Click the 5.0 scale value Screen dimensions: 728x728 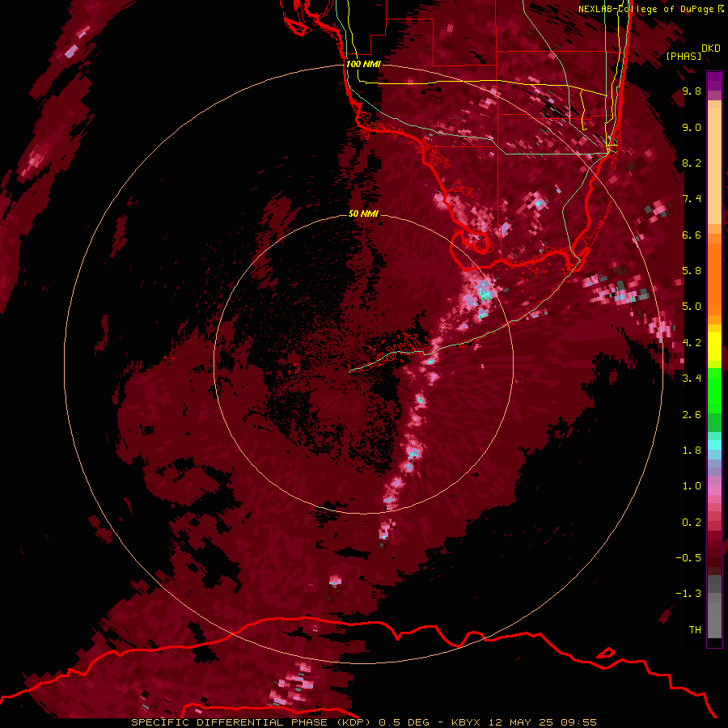692,307
